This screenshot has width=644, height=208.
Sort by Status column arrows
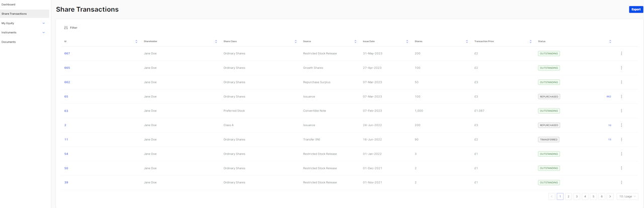(x=610, y=41)
